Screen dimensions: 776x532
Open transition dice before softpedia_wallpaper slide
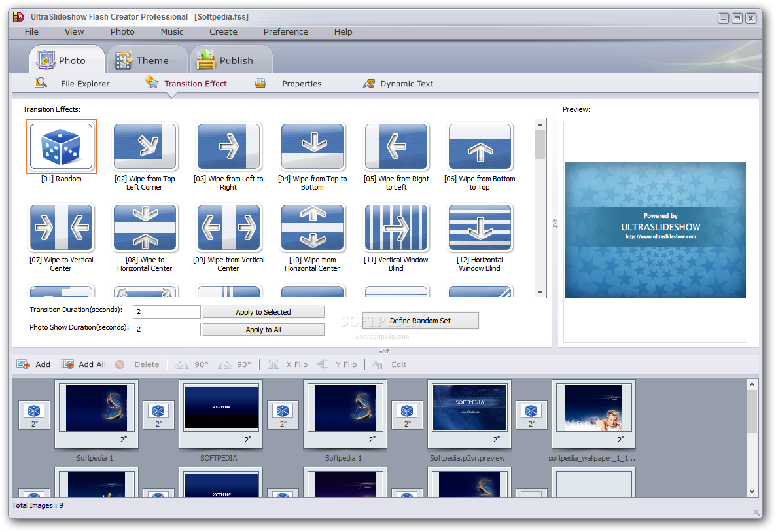click(531, 415)
